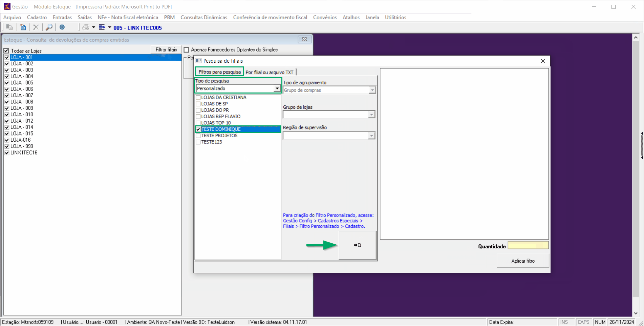Uncheck the LOJA - 999 checkbox
Screen dimensions: 644x326
click(x=7, y=146)
